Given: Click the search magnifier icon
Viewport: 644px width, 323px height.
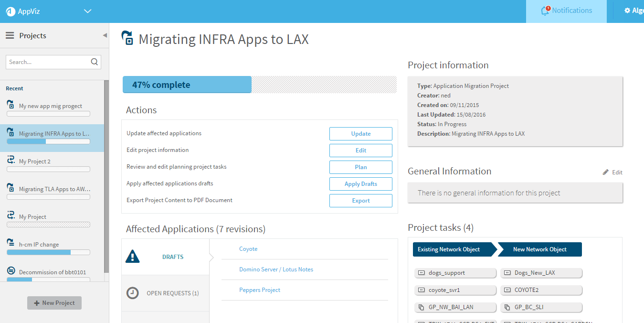Looking at the screenshot, I should [94, 62].
